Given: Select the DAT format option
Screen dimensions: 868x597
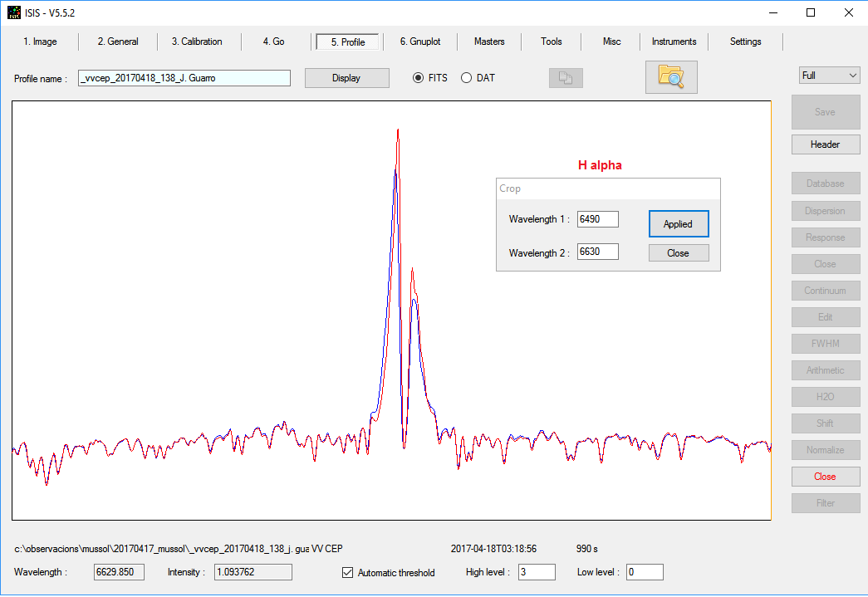Looking at the screenshot, I should (466, 78).
